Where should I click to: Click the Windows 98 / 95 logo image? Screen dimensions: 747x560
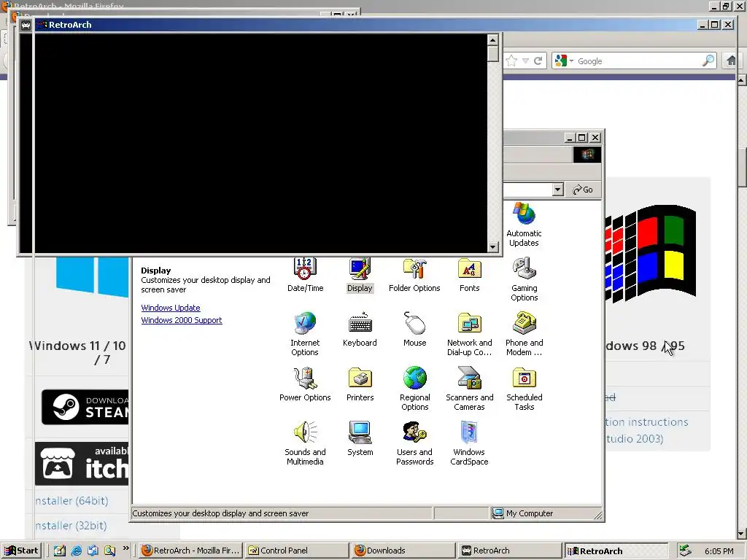coord(651,254)
